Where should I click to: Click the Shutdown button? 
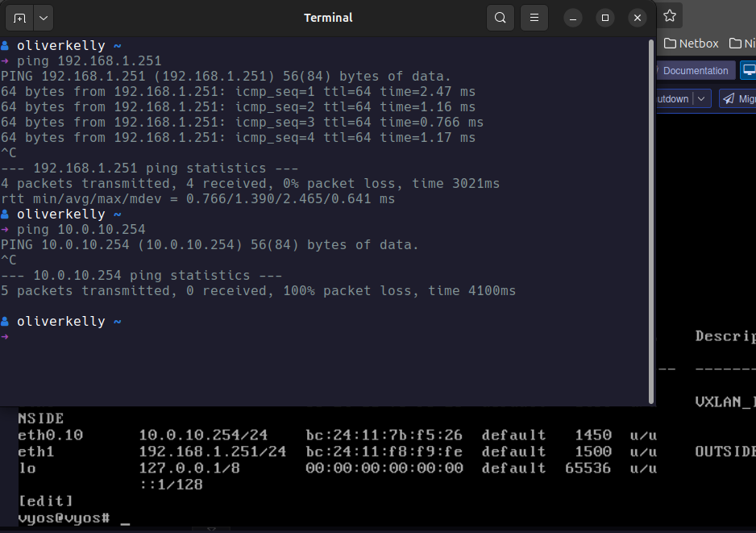click(x=673, y=99)
